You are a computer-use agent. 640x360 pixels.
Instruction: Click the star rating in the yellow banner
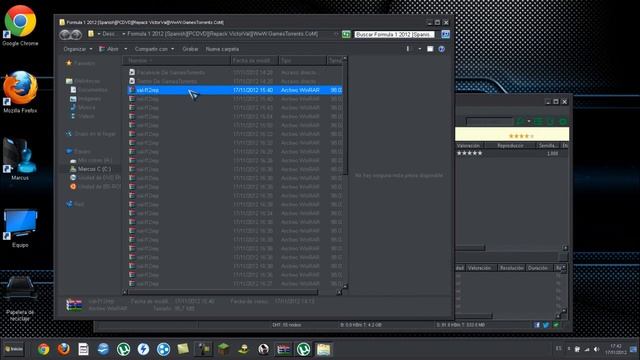click(521, 136)
